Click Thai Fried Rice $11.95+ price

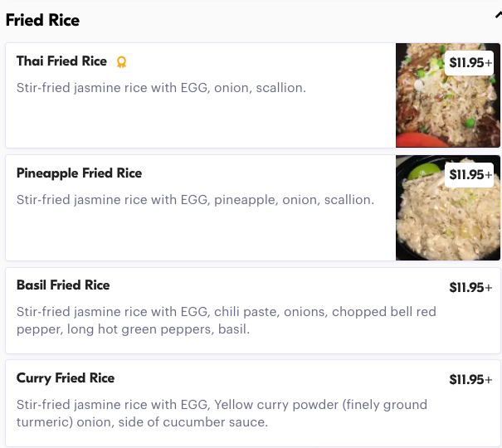pos(470,62)
